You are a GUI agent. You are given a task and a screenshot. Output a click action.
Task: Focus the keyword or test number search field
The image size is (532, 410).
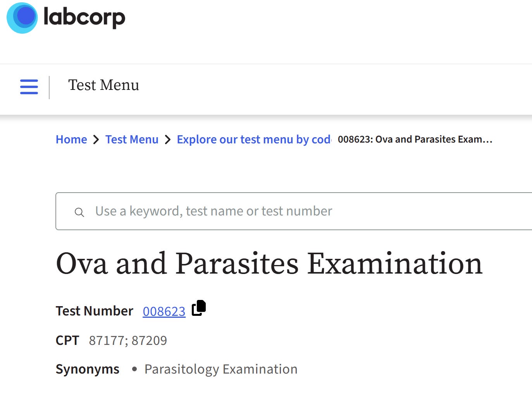pyautogui.click(x=294, y=211)
